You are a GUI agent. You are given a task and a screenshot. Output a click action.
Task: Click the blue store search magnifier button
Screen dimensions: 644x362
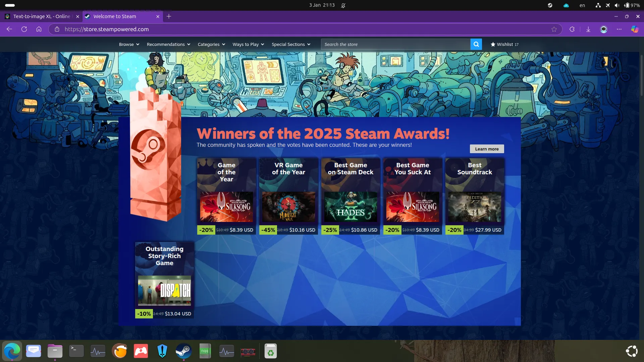476,44
